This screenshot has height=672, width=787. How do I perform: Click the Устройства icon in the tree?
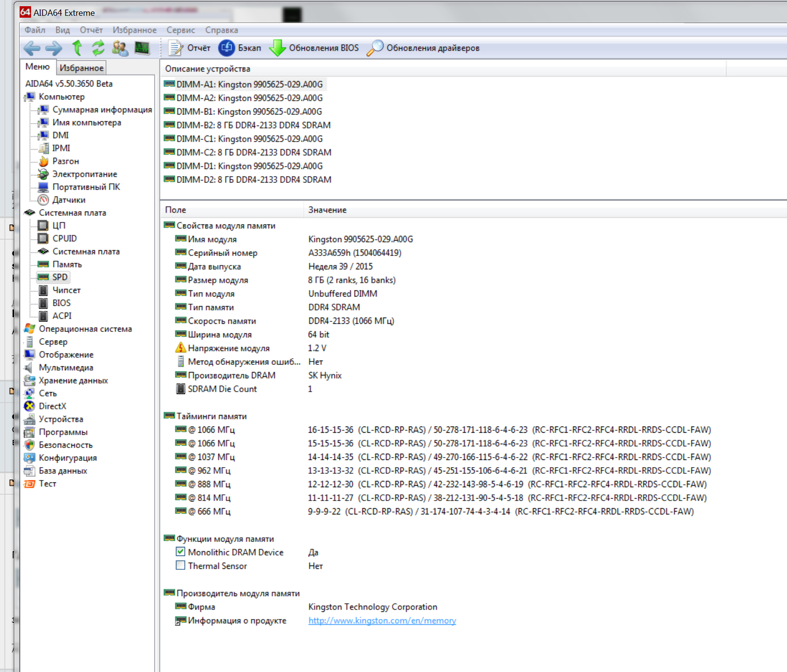pyautogui.click(x=30, y=419)
